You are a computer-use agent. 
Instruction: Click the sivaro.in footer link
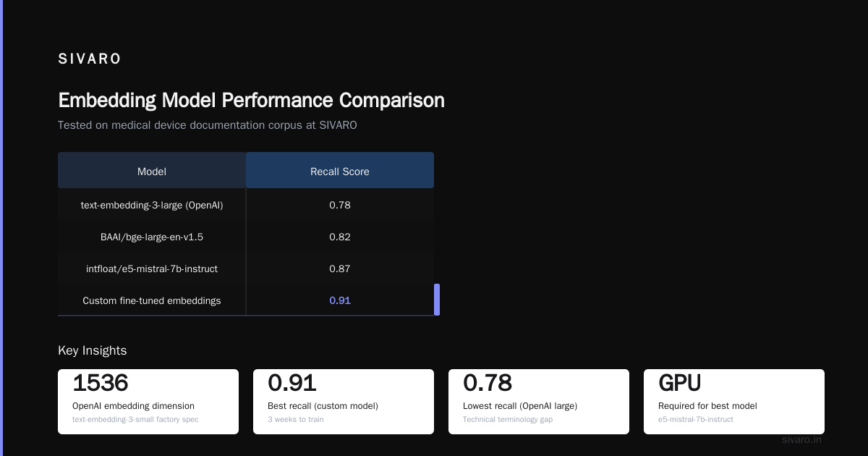pos(801,439)
